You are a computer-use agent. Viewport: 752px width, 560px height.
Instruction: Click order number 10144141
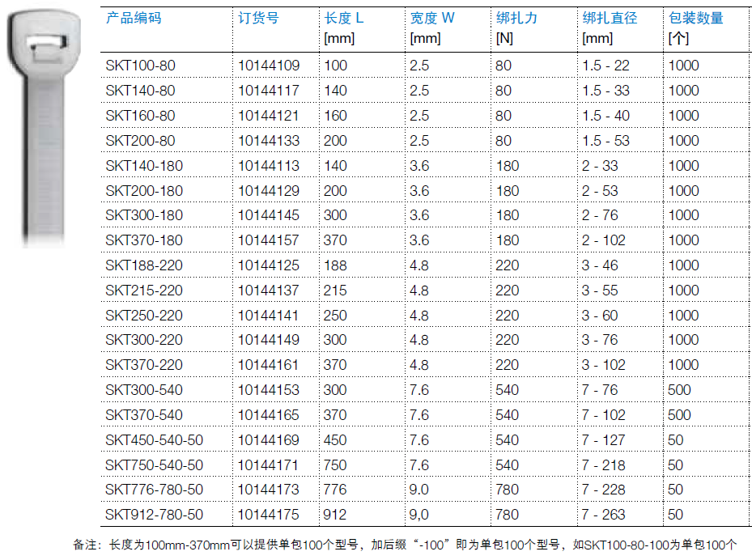[x=269, y=316]
